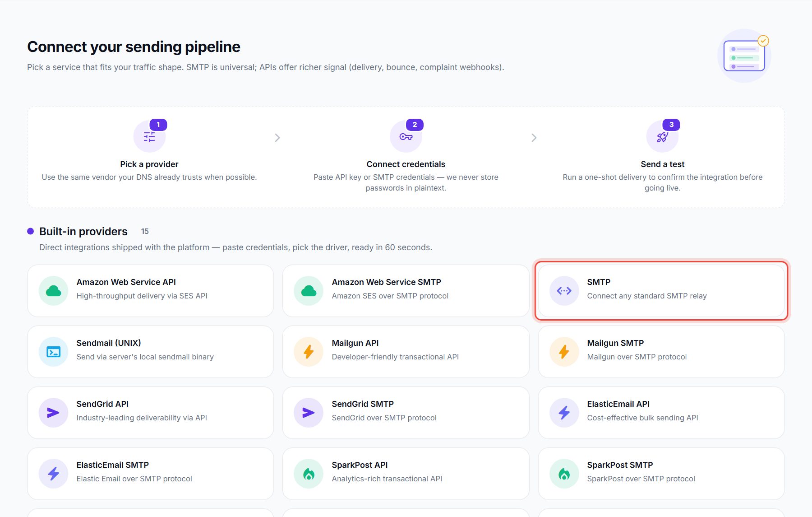Click the Amazon Web Service SMTP cloud icon
Viewport: 812px width, 517px height.
point(309,291)
